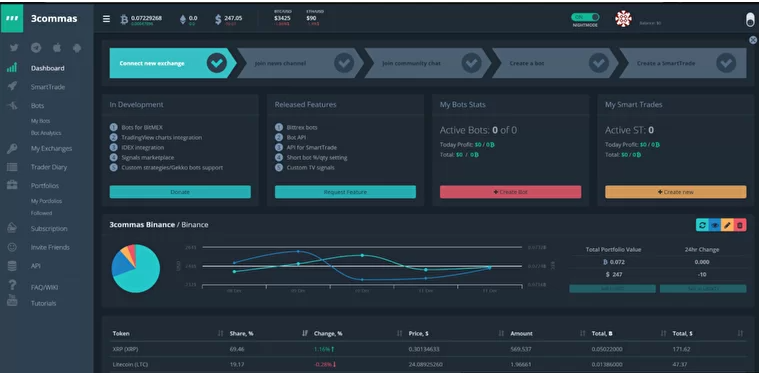Click the dollar balance icon
The width and height of the screenshot is (759, 373).
(218, 19)
